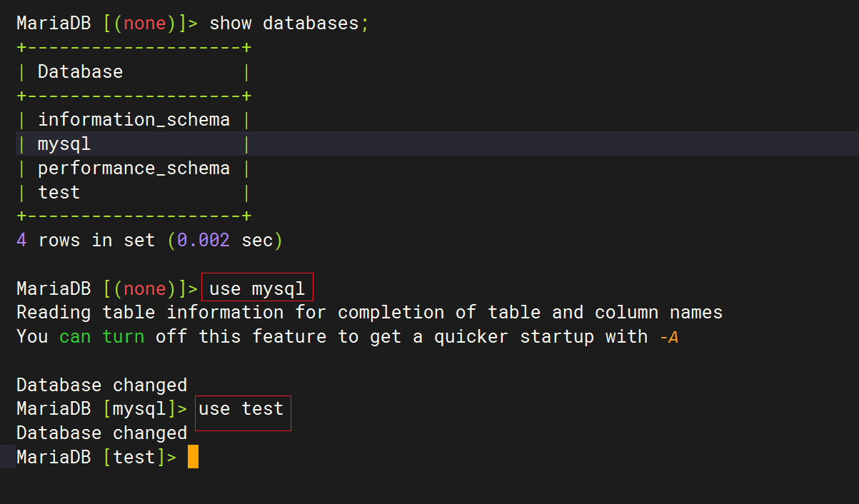Click the 'use test' command
Screen dimensions: 859x504
(242, 409)
